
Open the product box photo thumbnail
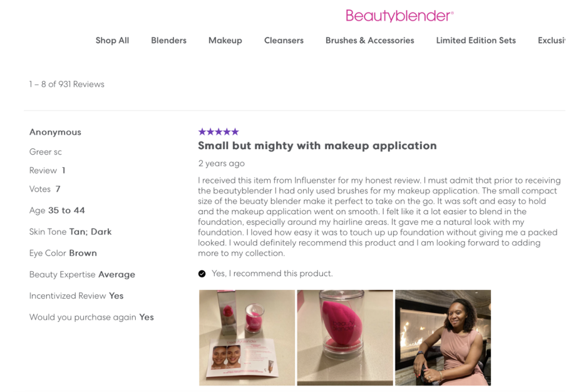[247, 338]
